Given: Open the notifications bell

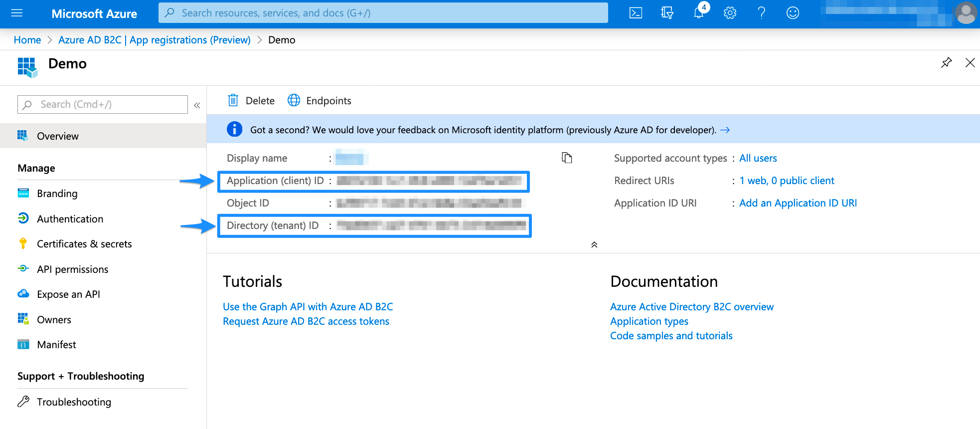Looking at the screenshot, I should click(699, 13).
